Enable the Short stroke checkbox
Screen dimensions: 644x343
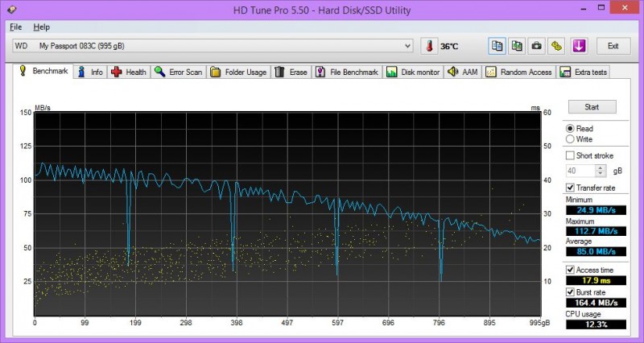coord(571,155)
